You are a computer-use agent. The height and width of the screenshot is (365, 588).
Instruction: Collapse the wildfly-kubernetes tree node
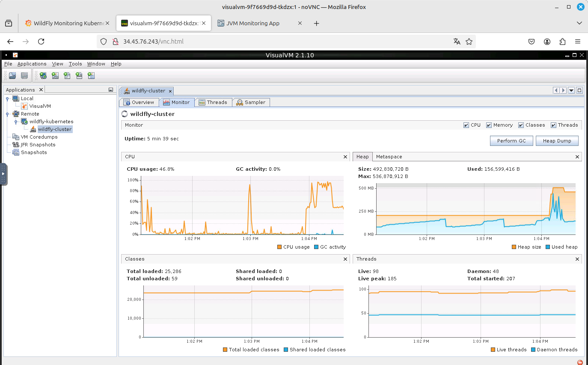pos(16,122)
